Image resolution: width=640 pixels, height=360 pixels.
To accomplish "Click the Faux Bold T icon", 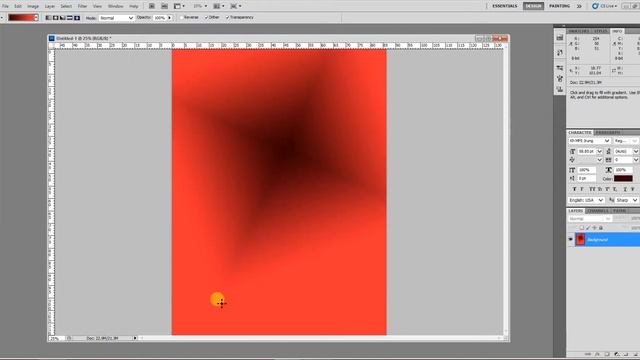I will 574,189.
